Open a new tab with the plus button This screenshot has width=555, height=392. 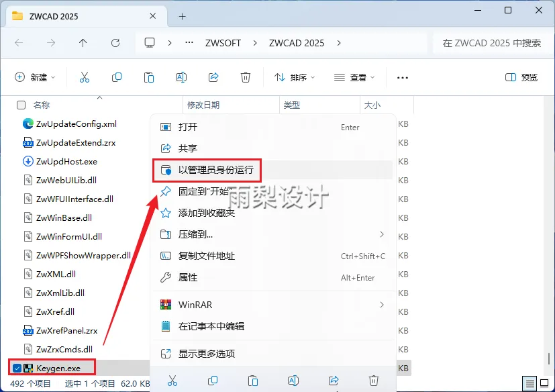[x=183, y=16]
